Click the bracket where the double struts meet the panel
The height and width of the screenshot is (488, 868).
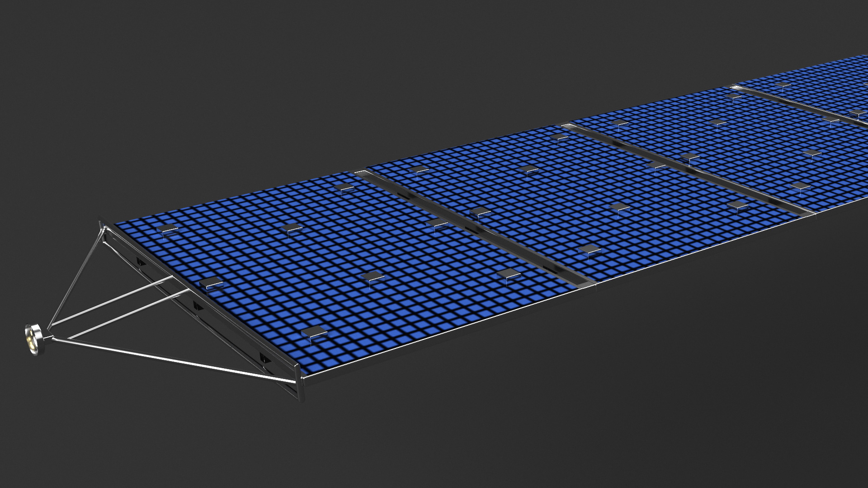point(211,284)
